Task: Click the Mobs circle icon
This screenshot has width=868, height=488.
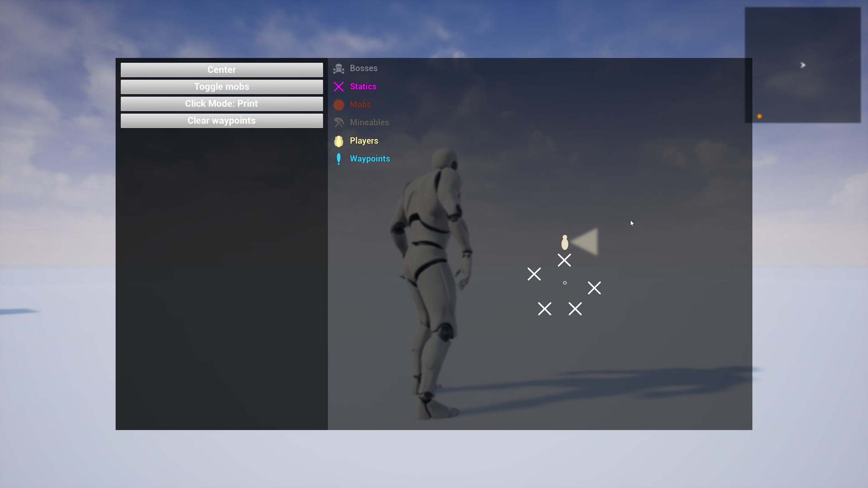Action: pyautogui.click(x=339, y=104)
